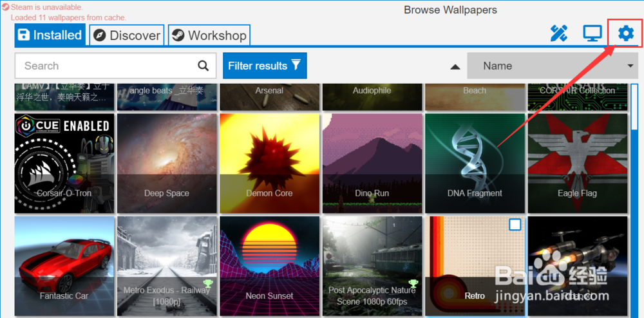Image resolution: width=644 pixels, height=318 pixels.
Task: Select the AMV wallpaper thumbnail
Action: pos(64,97)
